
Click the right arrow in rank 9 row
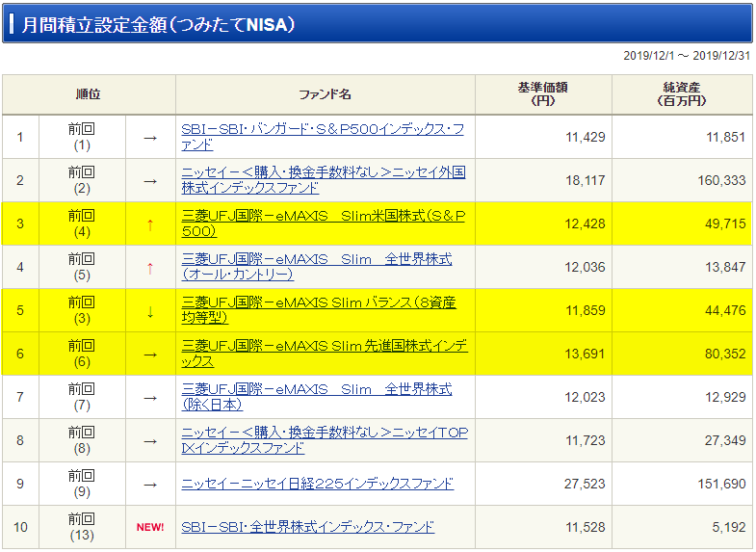[150, 485]
